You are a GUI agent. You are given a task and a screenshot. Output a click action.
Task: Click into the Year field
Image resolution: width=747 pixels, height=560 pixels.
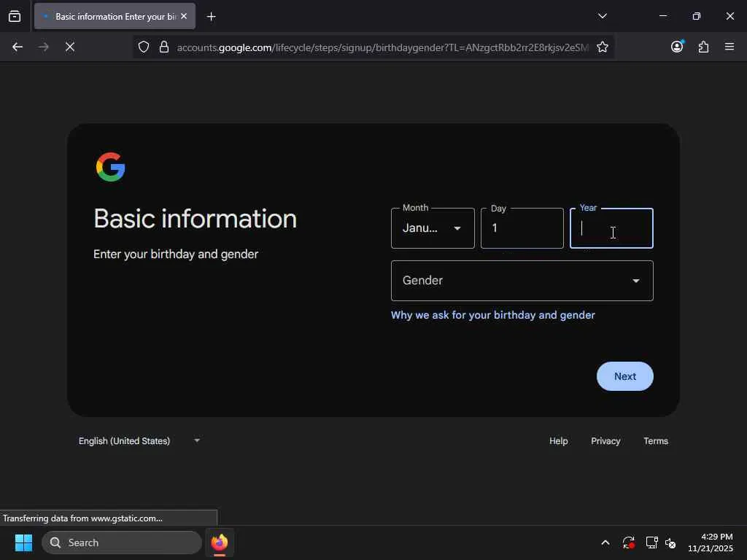click(611, 228)
